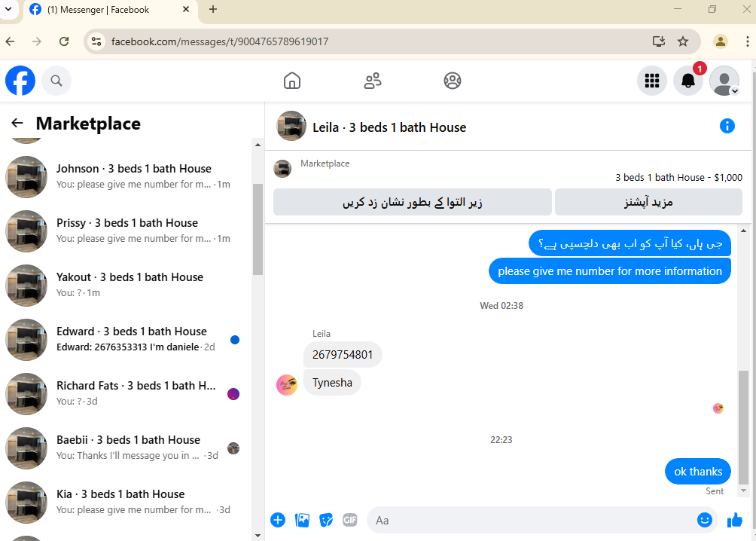Click the message thread scrollbar thumb

(743, 427)
